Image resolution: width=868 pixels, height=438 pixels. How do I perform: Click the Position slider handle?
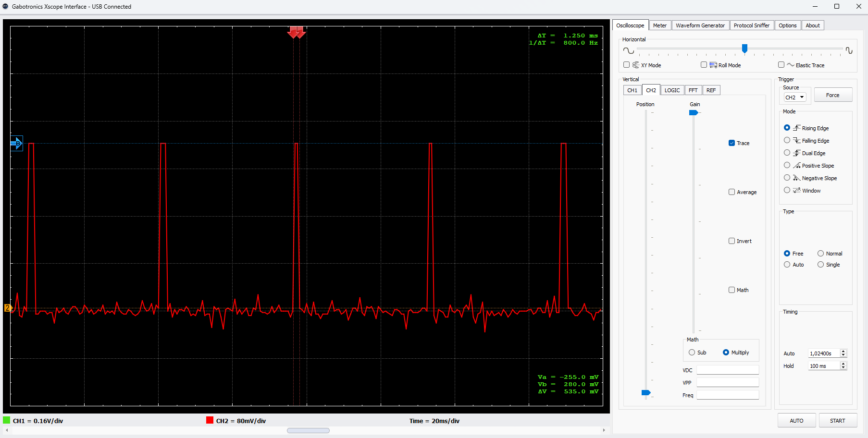pyautogui.click(x=646, y=393)
